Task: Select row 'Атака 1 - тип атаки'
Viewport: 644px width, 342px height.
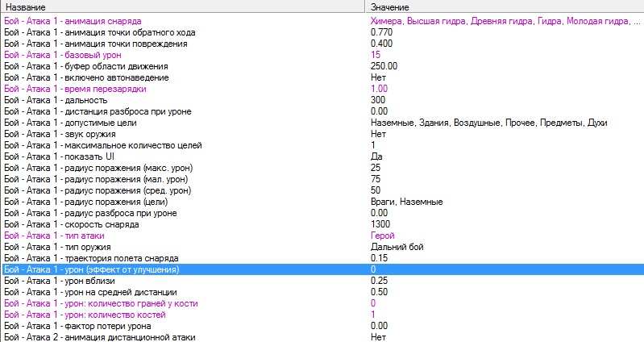Action: [322, 236]
